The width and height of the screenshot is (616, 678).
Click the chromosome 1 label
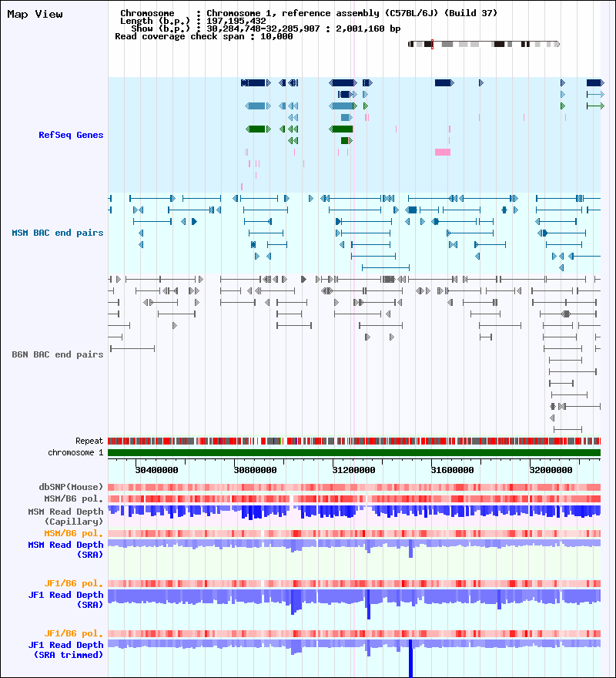pyautogui.click(x=75, y=453)
